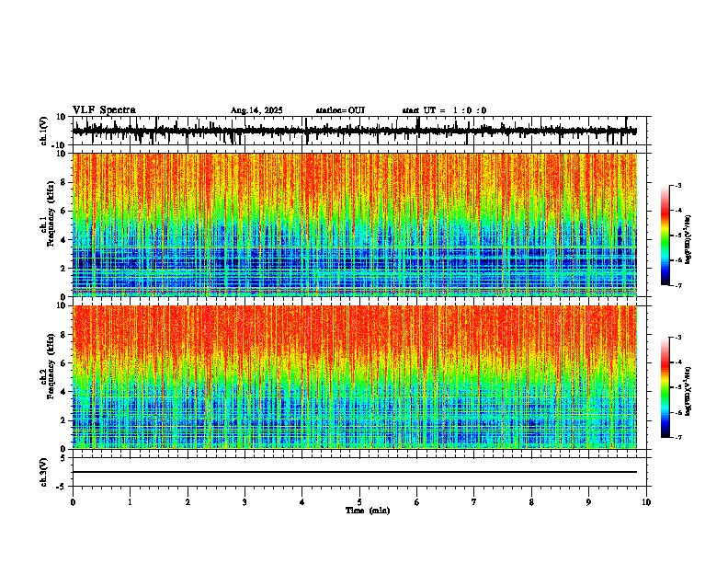Click time axis tick label "9"
The height and width of the screenshot is (563, 728).
tap(588, 502)
